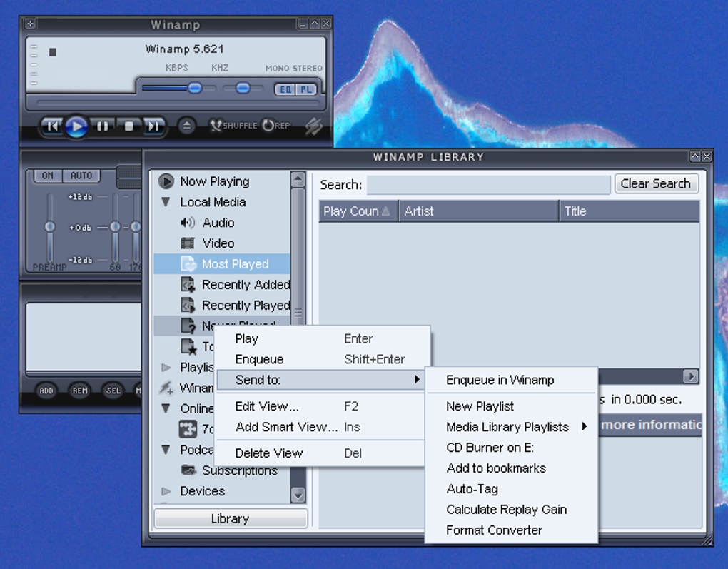Toggle Shuffle mode
The width and height of the screenshot is (728, 569).
click(233, 126)
